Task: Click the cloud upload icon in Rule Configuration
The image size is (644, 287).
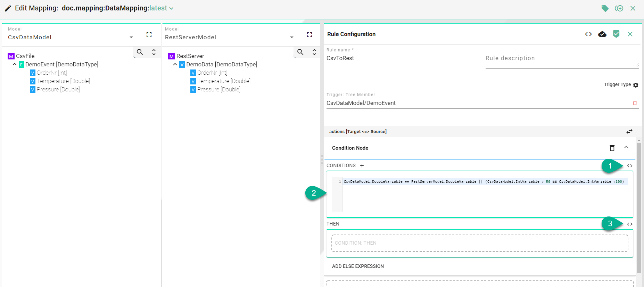Action: pos(602,34)
